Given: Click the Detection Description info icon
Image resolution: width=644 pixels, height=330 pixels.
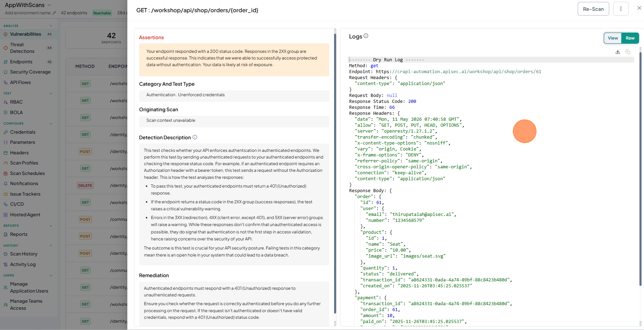Looking at the screenshot, I should click(x=195, y=137).
